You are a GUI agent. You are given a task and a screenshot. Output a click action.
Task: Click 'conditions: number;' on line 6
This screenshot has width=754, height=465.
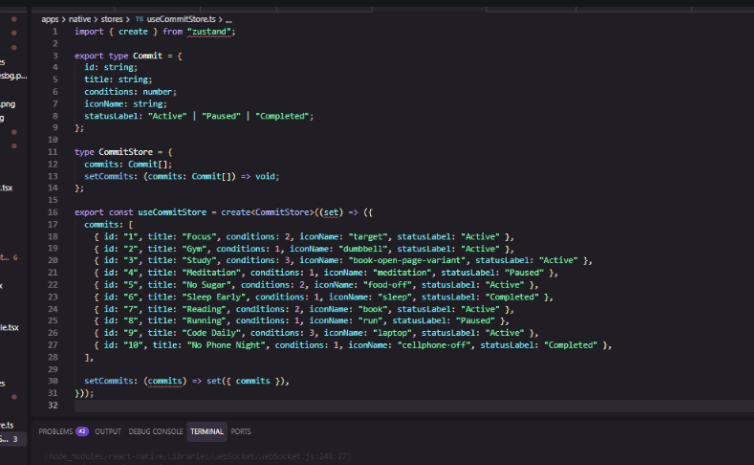point(130,92)
